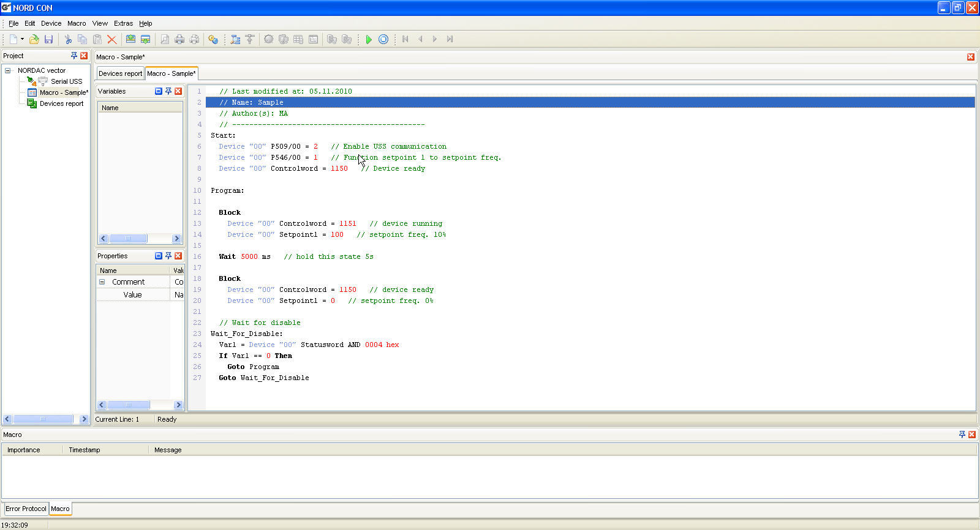Click the red X Delete icon

click(x=112, y=39)
